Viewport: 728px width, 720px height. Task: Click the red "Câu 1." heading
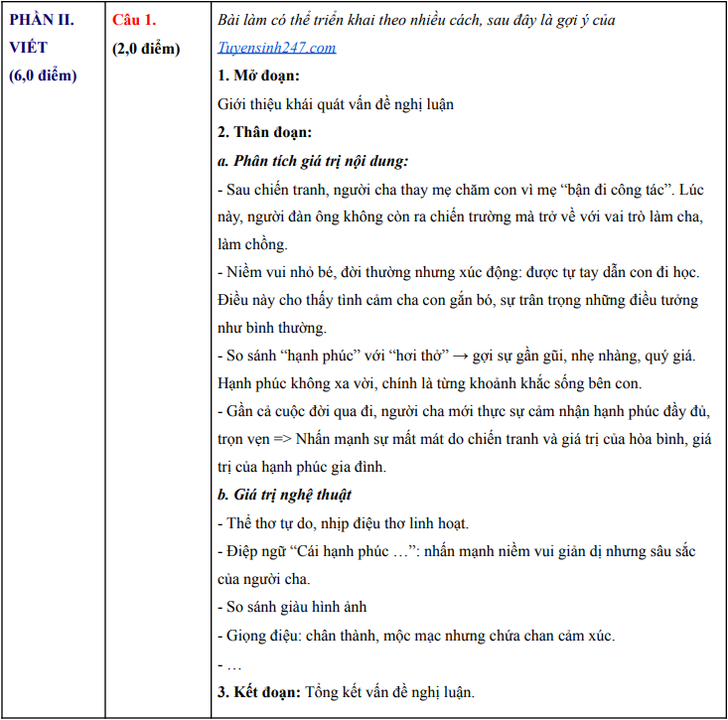(134, 20)
